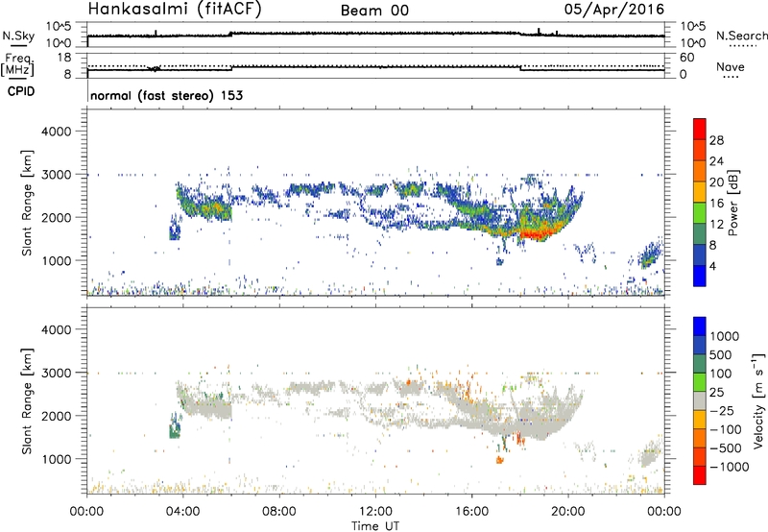Click 'normal (fast stereo) 153' text
The width and height of the screenshot is (768, 532).
coord(166,95)
